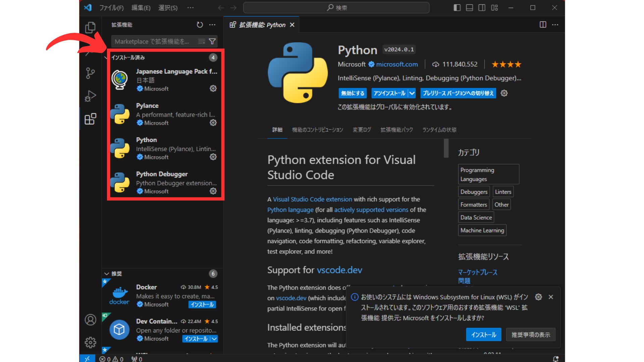This screenshot has height=362, width=644.
Task: Open the microsoft.com publisher link
Action: [x=397, y=64]
